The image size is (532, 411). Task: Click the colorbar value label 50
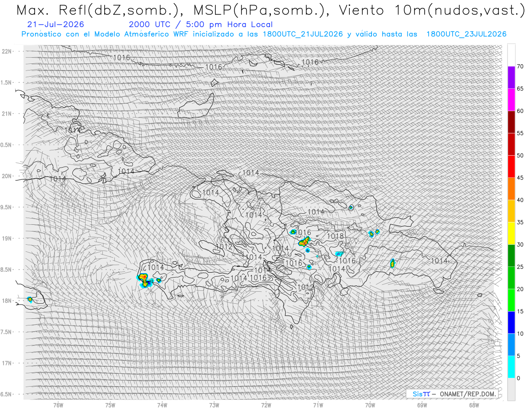pyautogui.click(x=520, y=156)
